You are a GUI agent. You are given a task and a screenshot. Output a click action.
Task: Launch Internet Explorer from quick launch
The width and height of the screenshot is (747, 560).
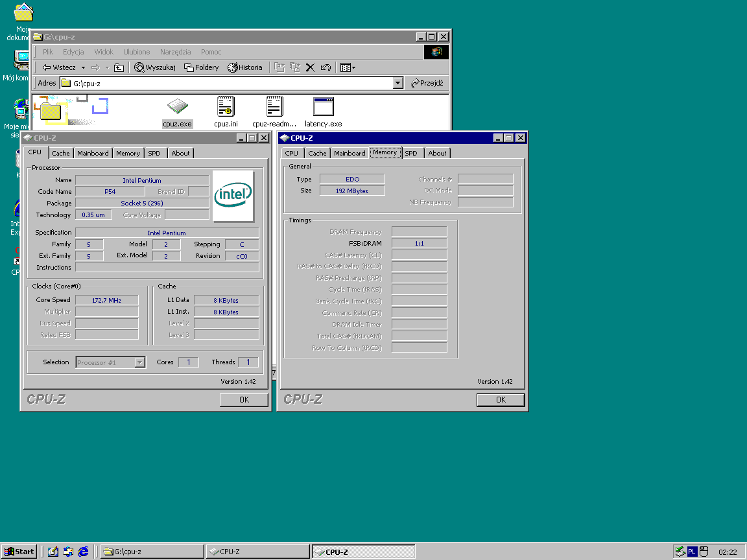[84, 552]
